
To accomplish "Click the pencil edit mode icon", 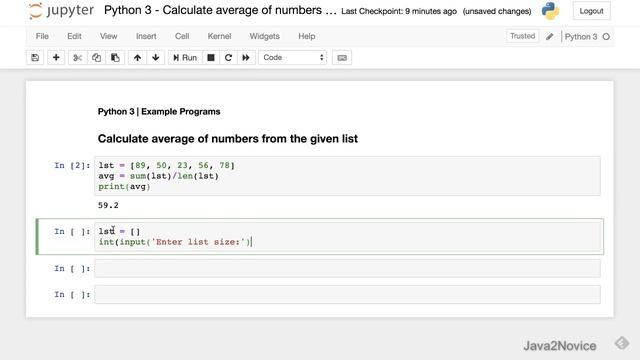I will point(550,36).
